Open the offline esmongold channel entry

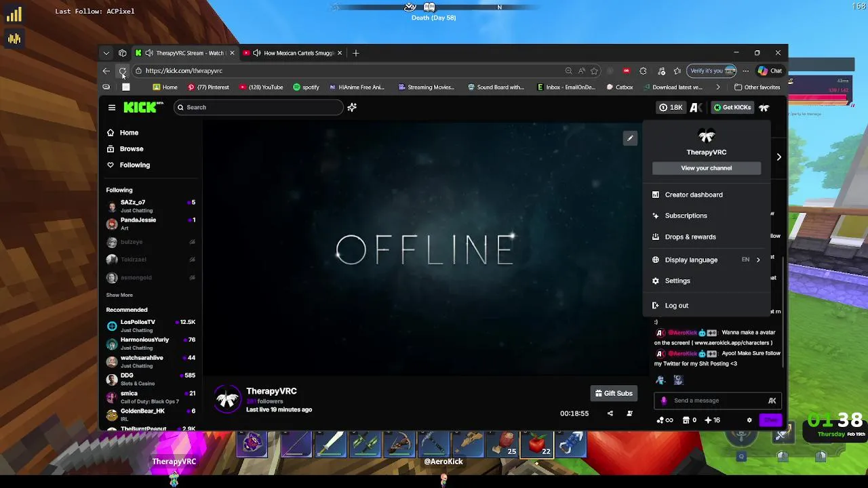[151, 277]
